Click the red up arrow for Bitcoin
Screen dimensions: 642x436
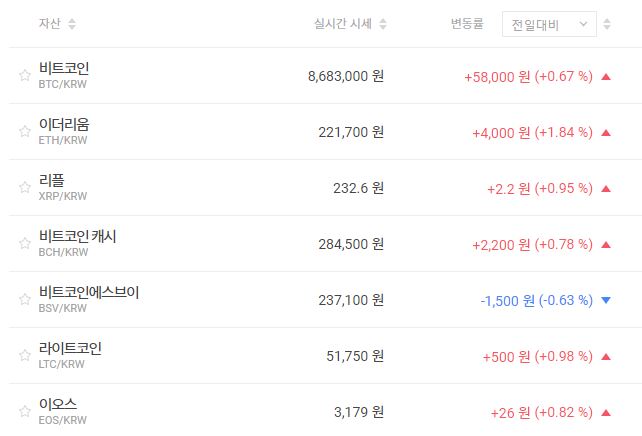(605, 76)
